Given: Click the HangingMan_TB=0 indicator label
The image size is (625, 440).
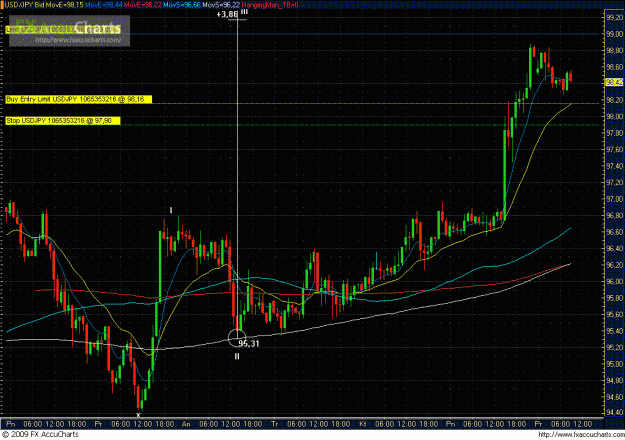Looking at the screenshot, I should pos(270,5).
